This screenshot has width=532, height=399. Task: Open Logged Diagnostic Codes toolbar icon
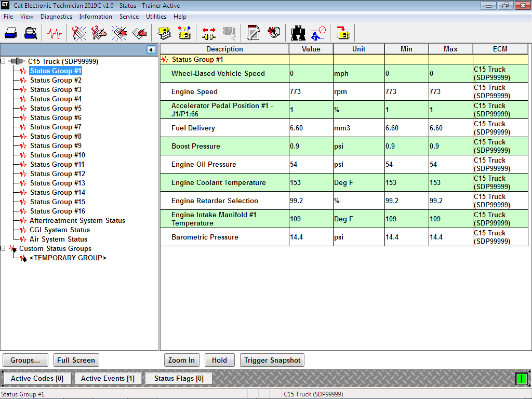click(100, 33)
